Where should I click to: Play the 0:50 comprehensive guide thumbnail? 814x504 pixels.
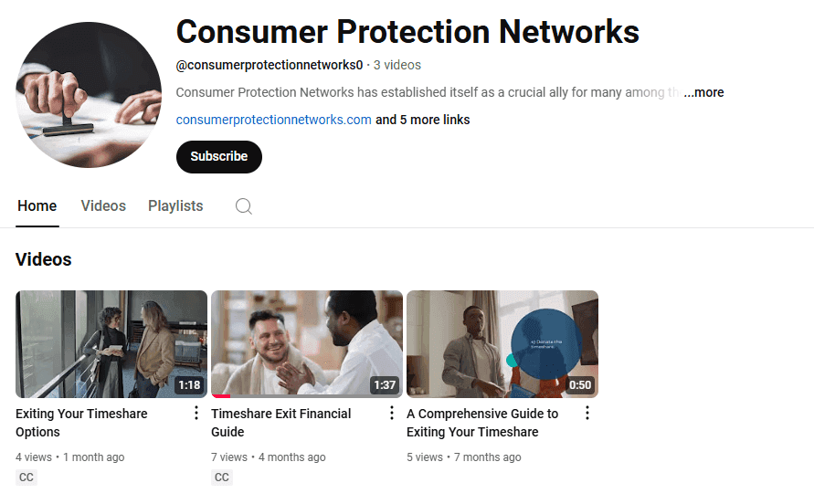(502, 344)
